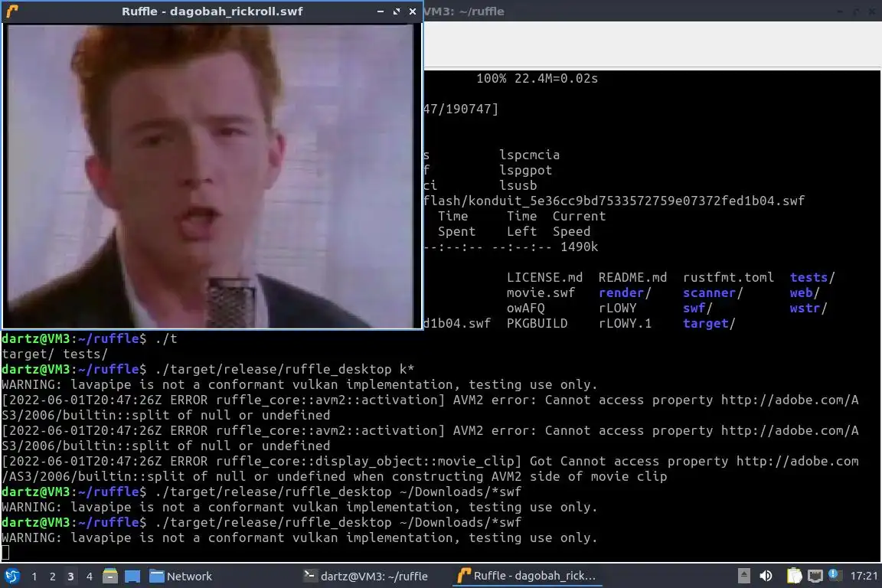Open the clipboard manager tray icon

[794, 576]
